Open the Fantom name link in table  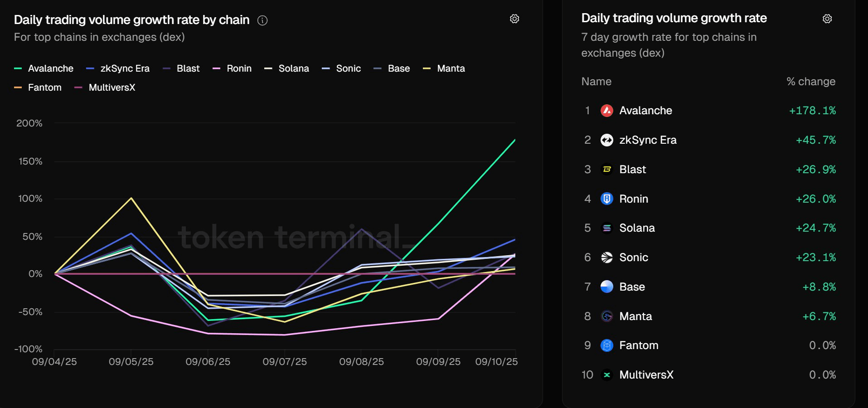pyautogui.click(x=639, y=345)
